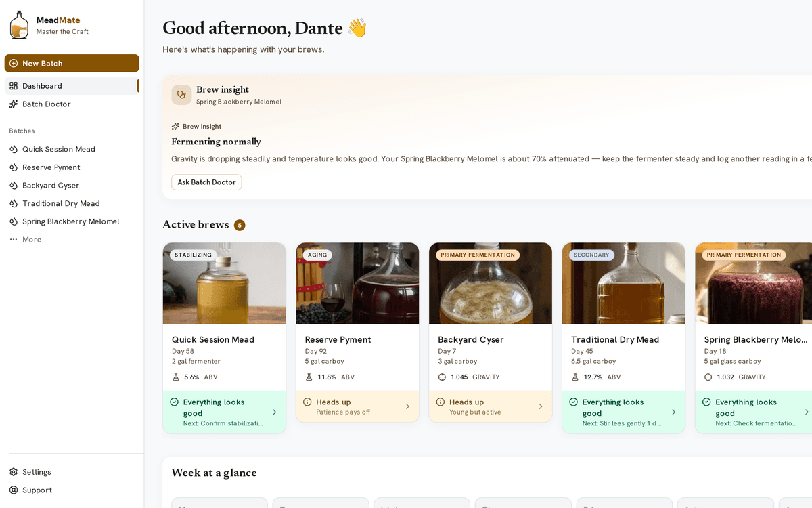The height and width of the screenshot is (508, 812).
Task: Click the plus icon in New Batch
Action: pos(14,63)
